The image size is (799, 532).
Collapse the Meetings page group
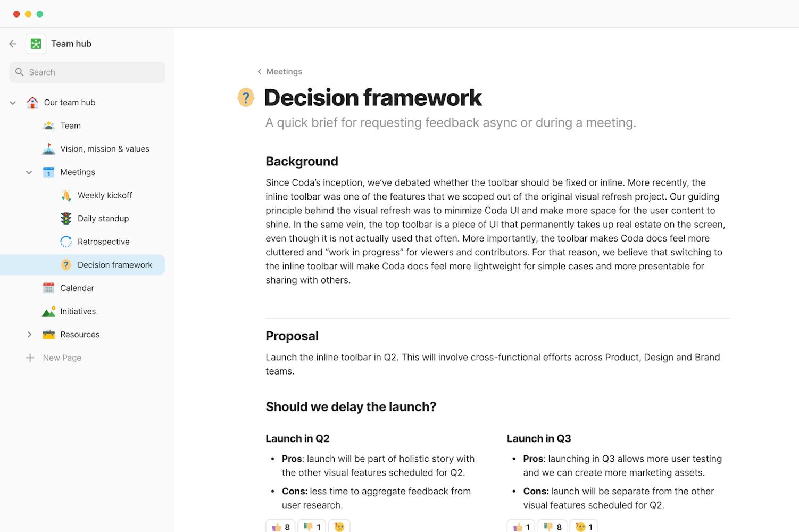pyautogui.click(x=29, y=172)
